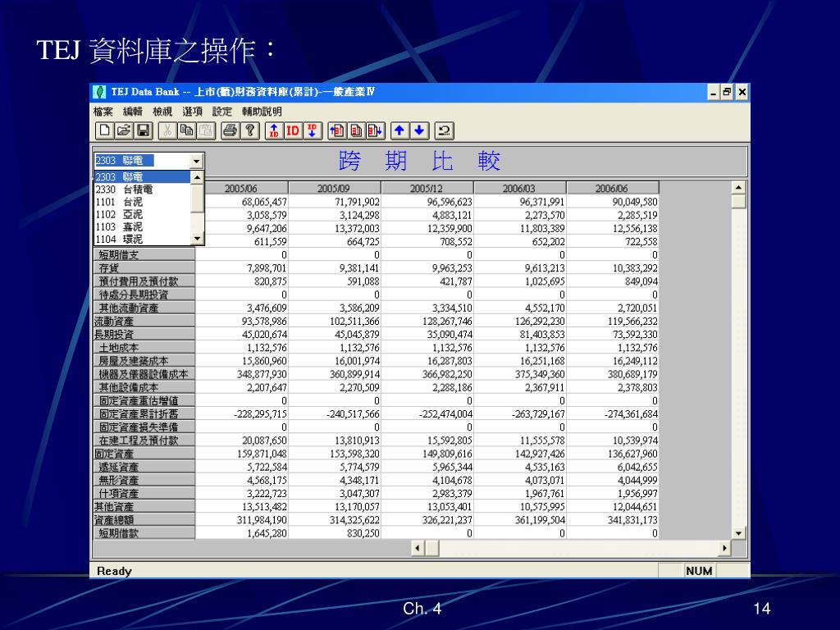
Task: Click the 2005/09 column header
Action: tap(335, 188)
